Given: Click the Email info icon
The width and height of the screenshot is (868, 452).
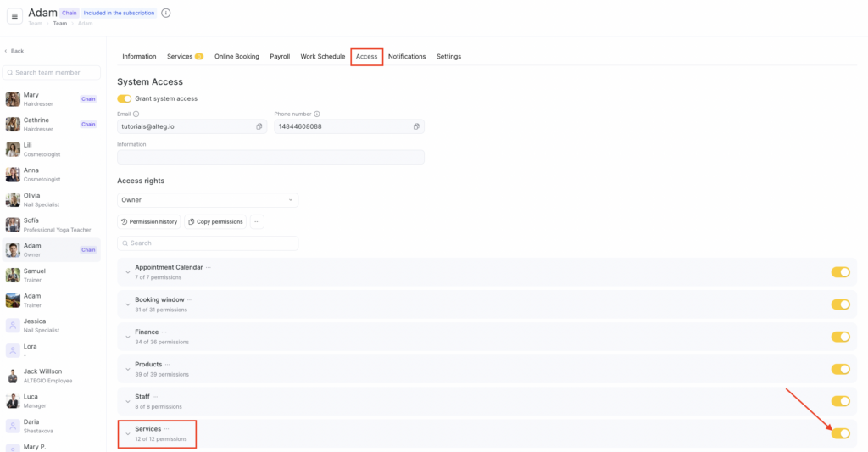Looking at the screenshot, I should pos(136,114).
